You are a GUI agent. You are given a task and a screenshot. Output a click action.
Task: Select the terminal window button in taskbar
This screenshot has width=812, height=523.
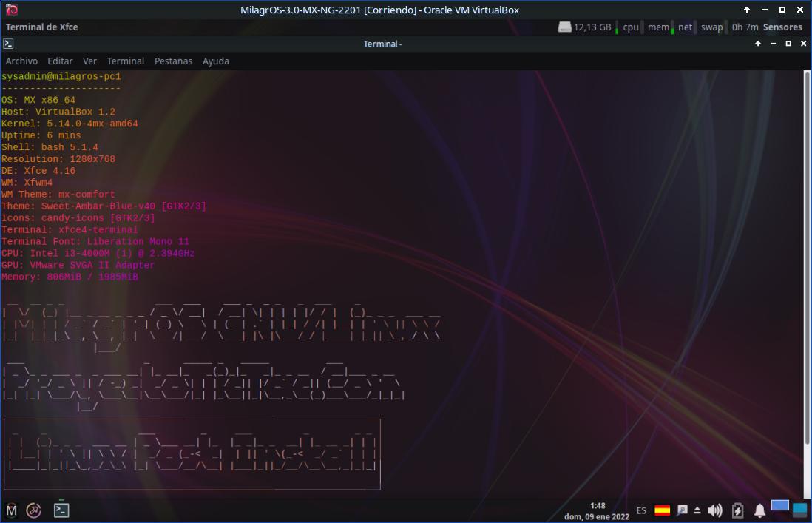click(x=62, y=510)
